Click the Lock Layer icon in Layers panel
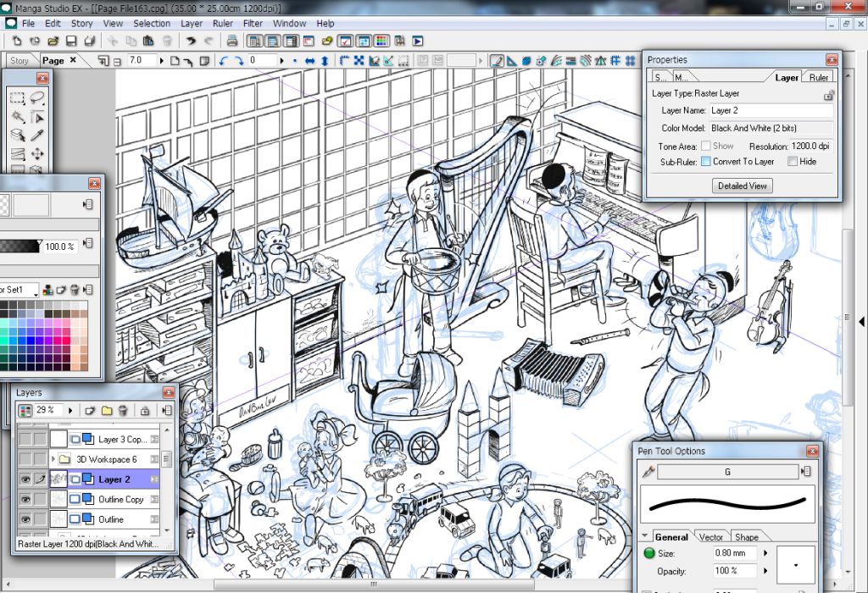The height and width of the screenshot is (593, 868). point(145,411)
